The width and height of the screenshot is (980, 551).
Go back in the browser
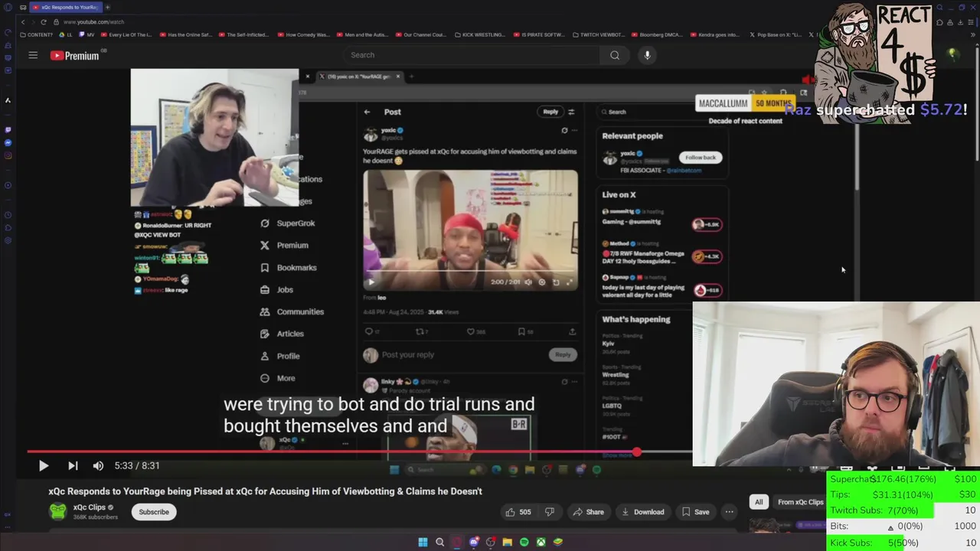pyautogui.click(x=22, y=22)
